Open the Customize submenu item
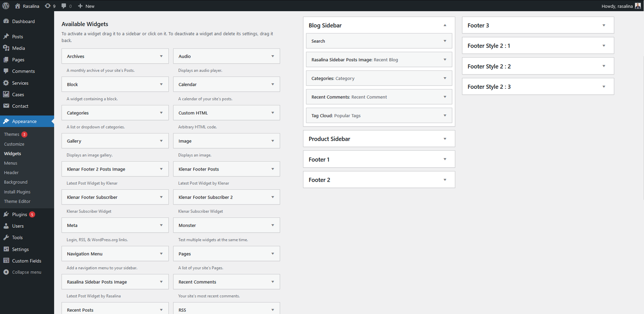 [x=14, y=144]
